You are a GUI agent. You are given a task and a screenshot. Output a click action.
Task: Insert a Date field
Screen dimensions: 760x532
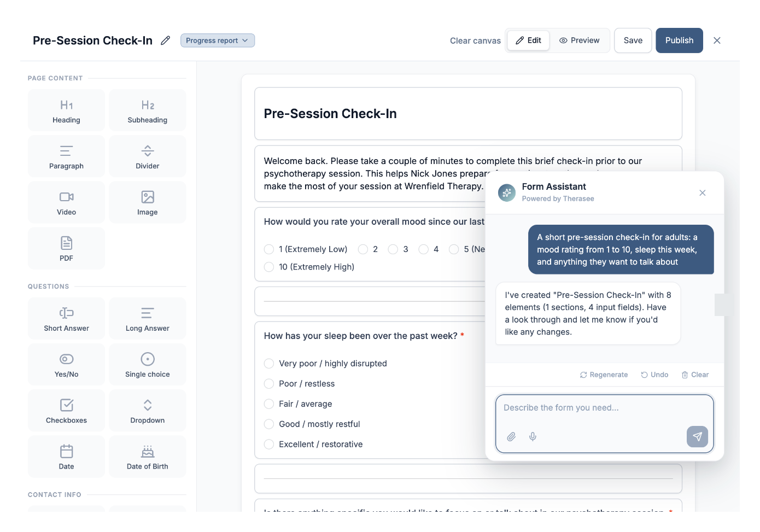(x=66, y=457)
